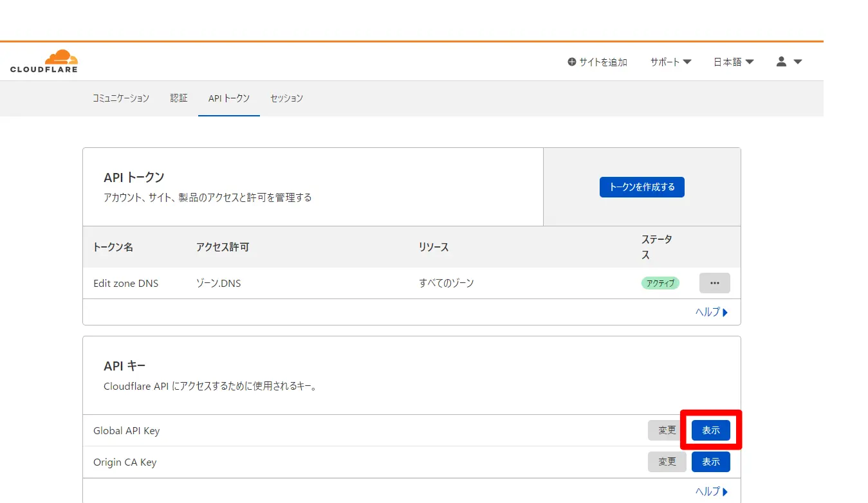This screenshot has height=503, width=868.
Task: Select the Edit zone DNS token name
Action: click(125, 283)
